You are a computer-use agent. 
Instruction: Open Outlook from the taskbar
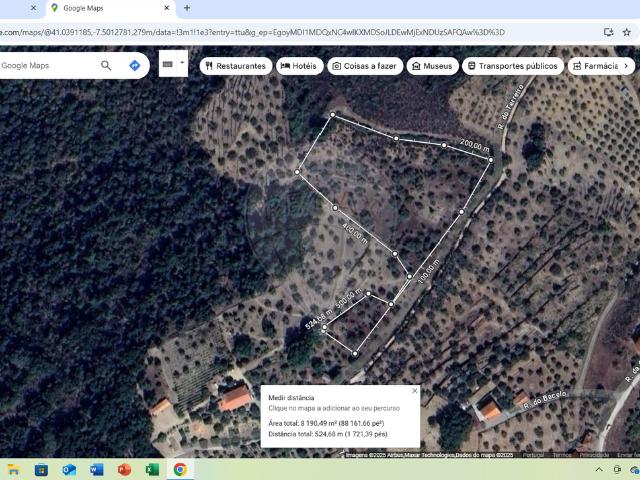tap(69, 469)
